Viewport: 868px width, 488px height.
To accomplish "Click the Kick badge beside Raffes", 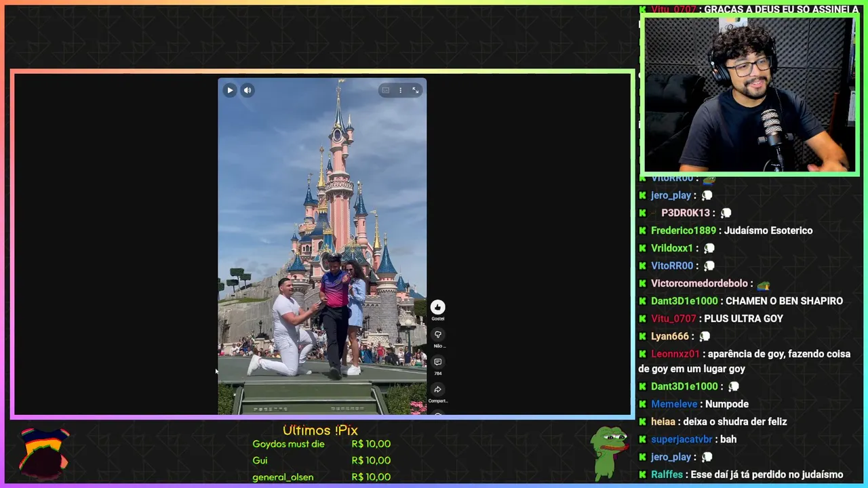I will coord(642,474).
